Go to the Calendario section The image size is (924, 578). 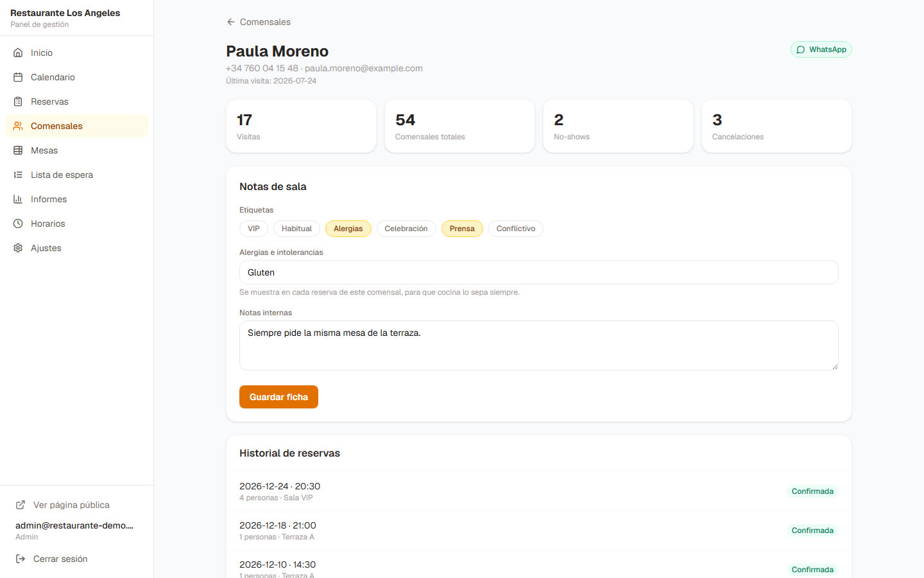pos(76,77)
